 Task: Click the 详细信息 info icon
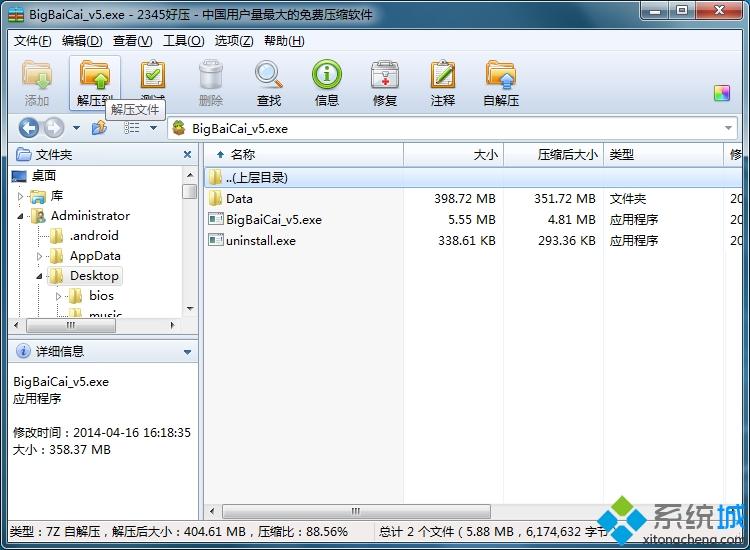pyautogui.click(x=22, y=351)
